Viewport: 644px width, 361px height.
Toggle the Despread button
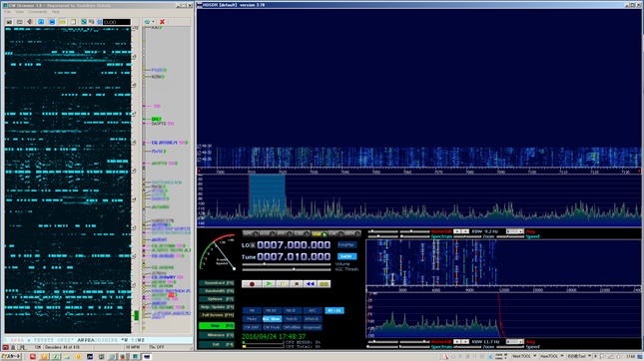[x=313, y=327]
